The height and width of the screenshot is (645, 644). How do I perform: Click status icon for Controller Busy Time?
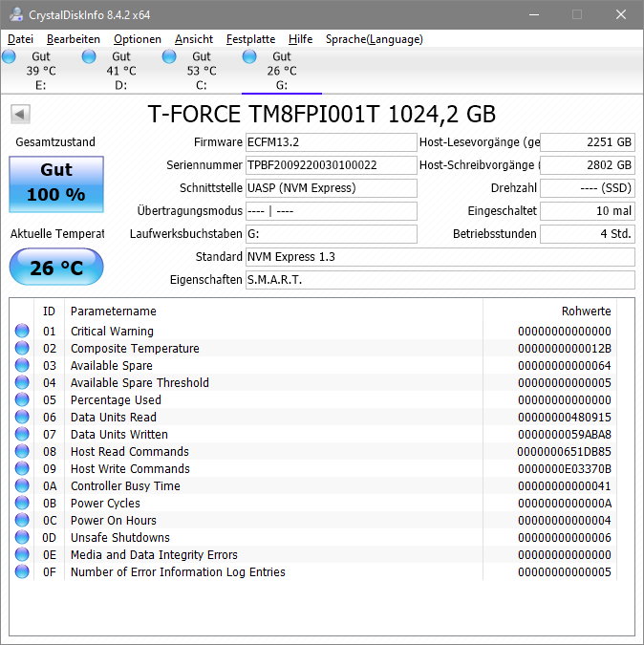22,485
